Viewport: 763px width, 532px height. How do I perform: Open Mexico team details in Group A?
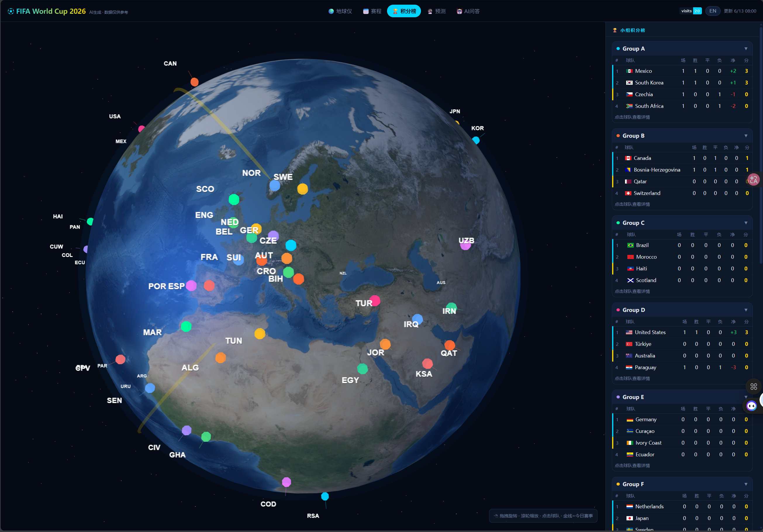click(682, 71)
